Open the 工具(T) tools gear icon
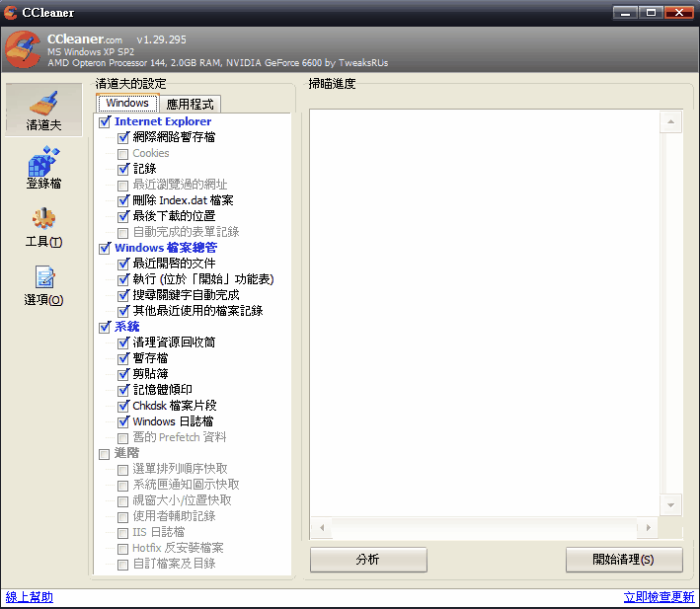This screenshot has width=700, height=609. pyautogui.click(x=43, y=227)
